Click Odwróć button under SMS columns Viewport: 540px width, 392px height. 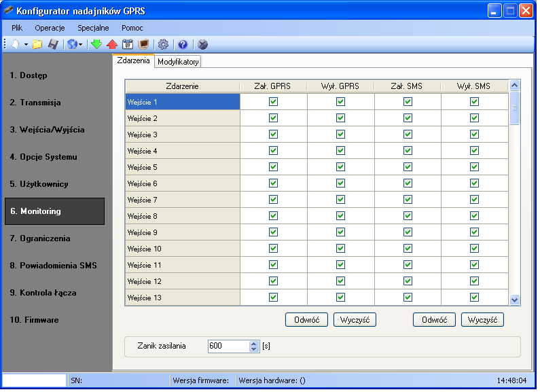pyautogui.click(x=434, y=320)
